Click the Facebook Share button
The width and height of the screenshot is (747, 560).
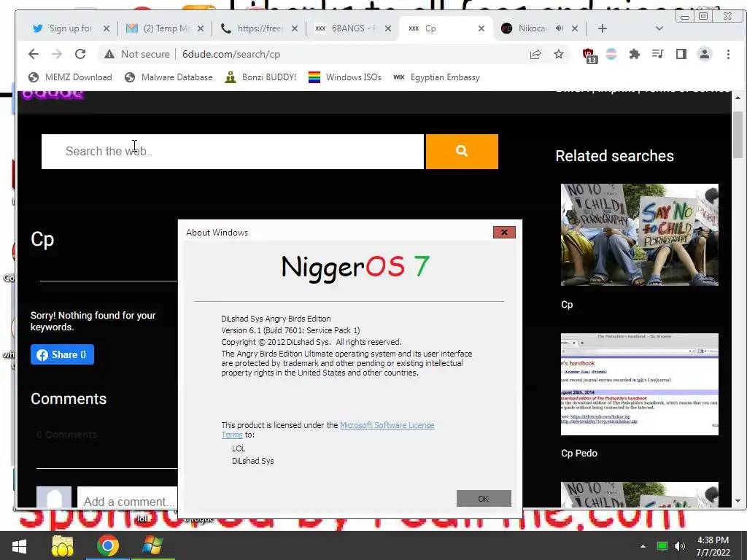pos(63,354)
